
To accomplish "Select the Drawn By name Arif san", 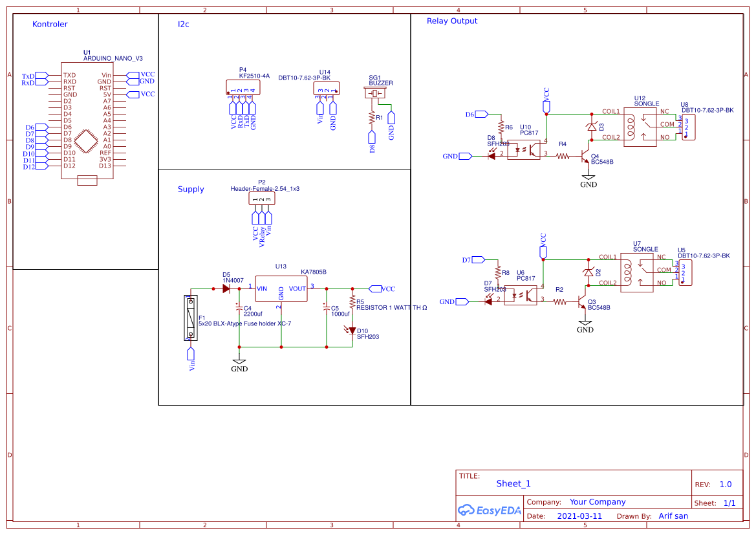I will point(673,516).
